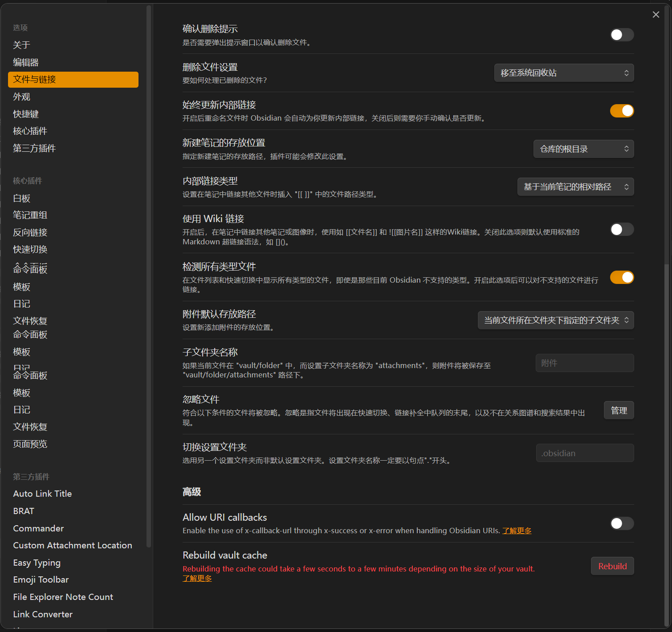This screenshot has height=632, width=672.
Task: Disable 检测所有类型文件 toggle
Action: coord(622,277)
